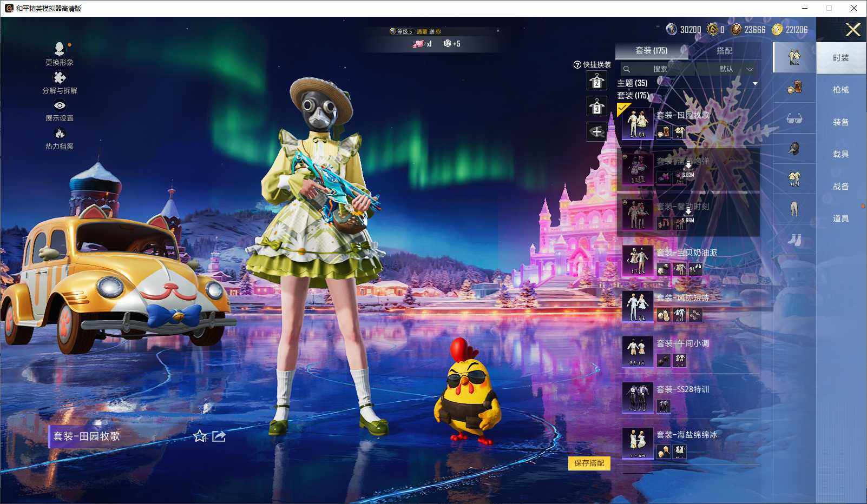Minimize the 和平精英模拟器高清版 window
The width and height of the screenshot is (867, 504).
(x=805, y=8)
